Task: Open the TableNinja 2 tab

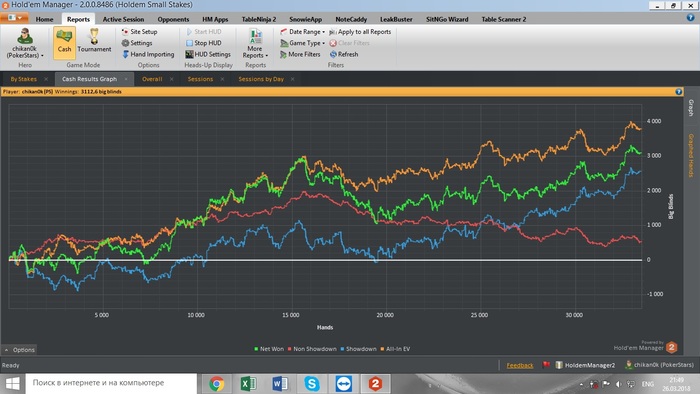Action: coord(259,19)
